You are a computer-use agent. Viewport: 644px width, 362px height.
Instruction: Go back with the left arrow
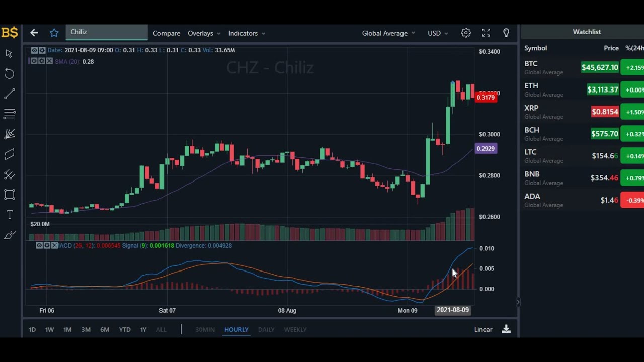click(34, 33)
